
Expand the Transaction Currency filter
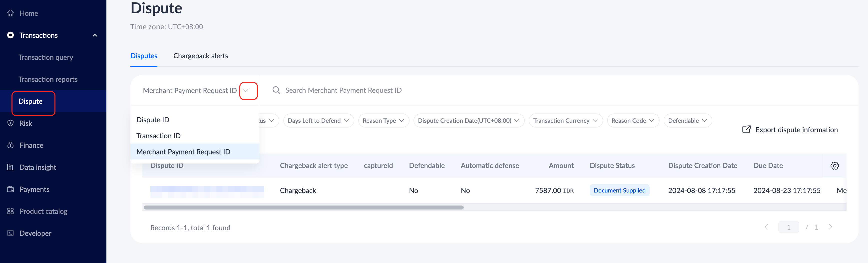click(x=565, y=121)
